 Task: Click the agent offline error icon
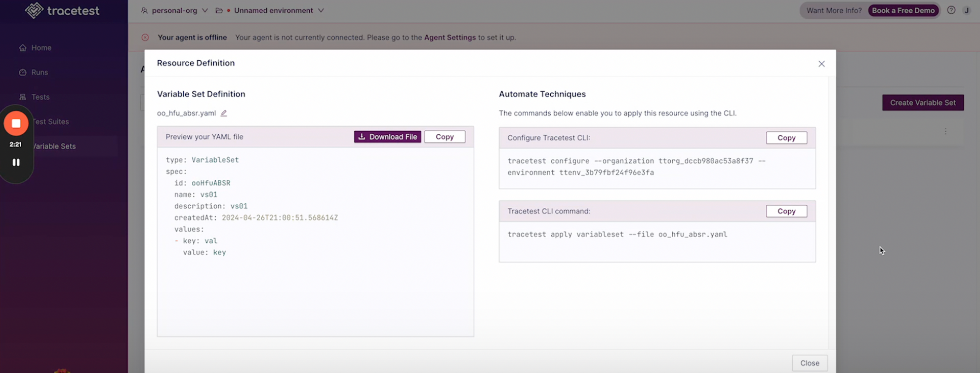[x=145, y=38]
